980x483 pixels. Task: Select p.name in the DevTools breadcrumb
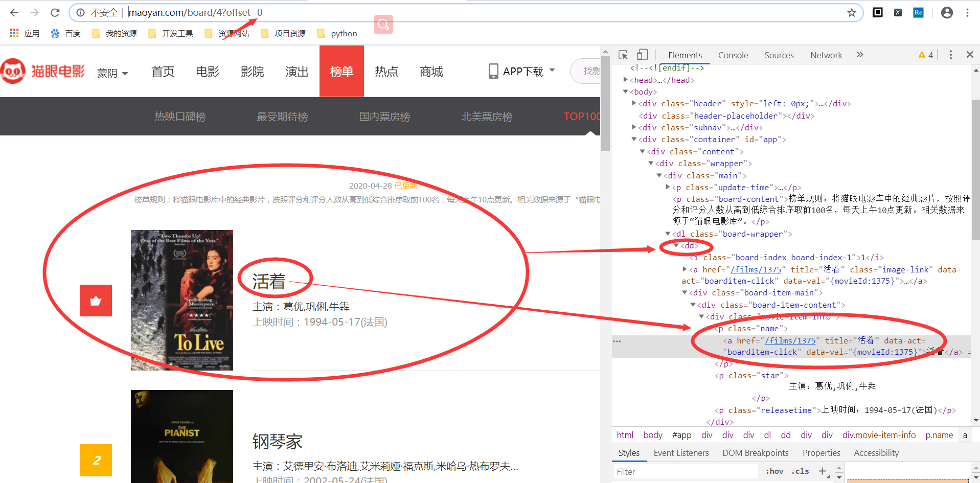click(939, 435)
